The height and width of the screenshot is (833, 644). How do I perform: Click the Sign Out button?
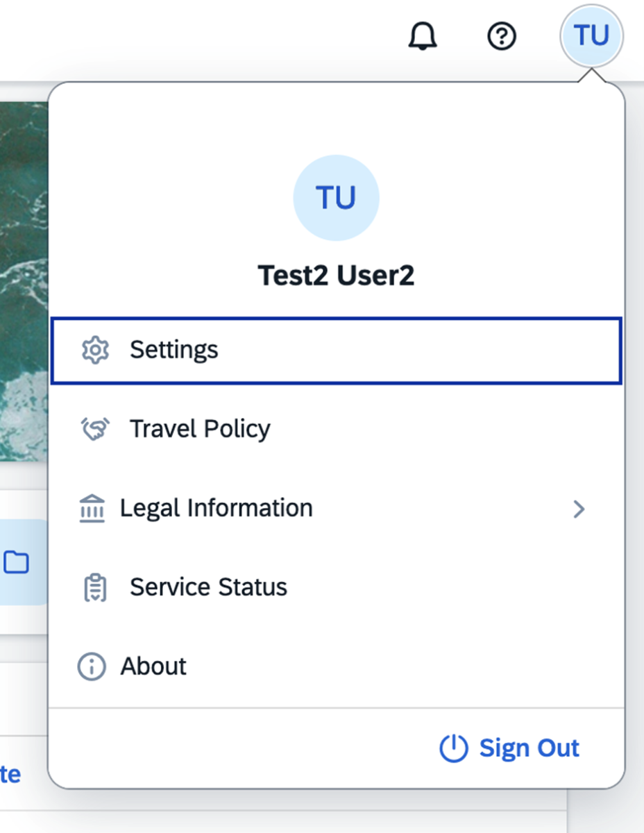529,748
